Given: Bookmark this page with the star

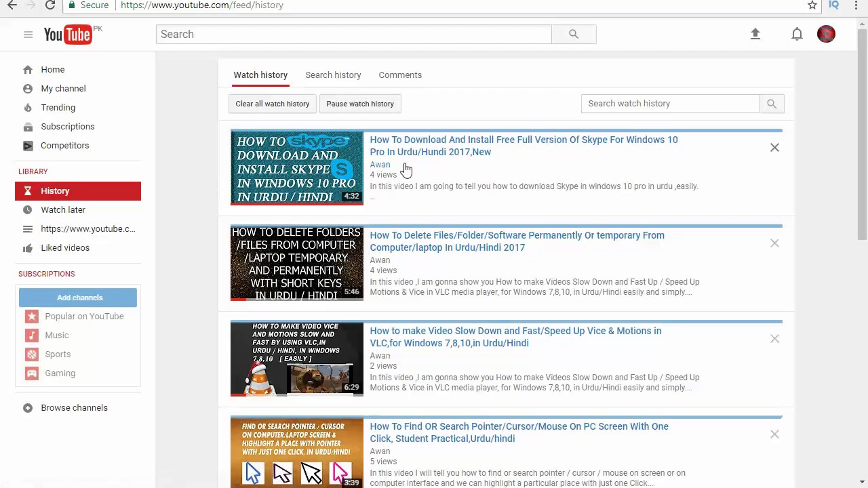Looking at the screenshot, I should click(x=812, y=5).
